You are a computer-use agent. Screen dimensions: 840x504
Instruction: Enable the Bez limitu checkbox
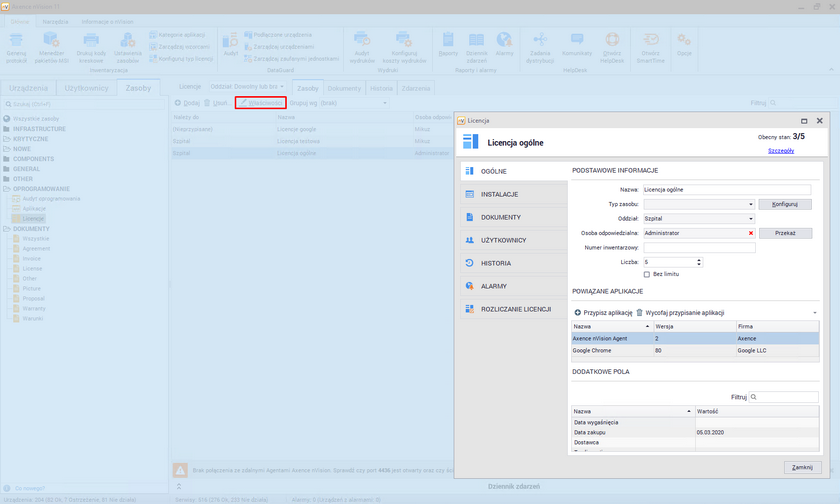coord(647,274)
